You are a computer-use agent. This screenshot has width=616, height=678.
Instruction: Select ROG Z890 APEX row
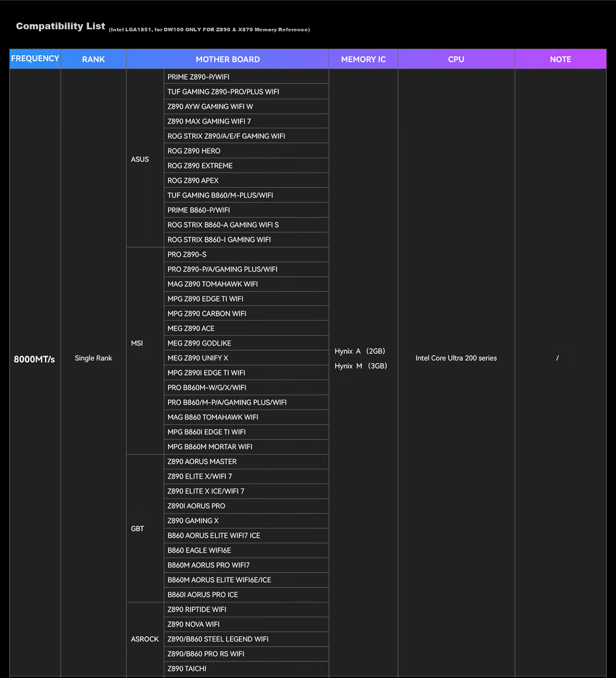[x=246, y=180]
